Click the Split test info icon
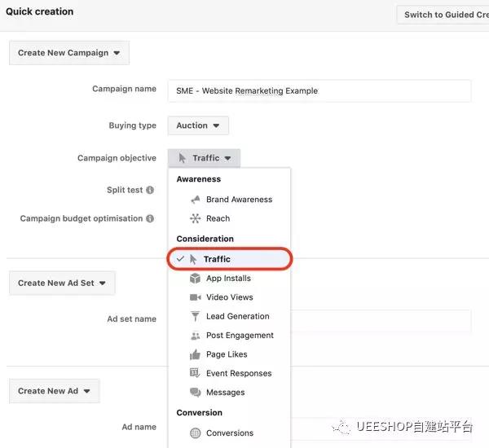 pos(150,190)
